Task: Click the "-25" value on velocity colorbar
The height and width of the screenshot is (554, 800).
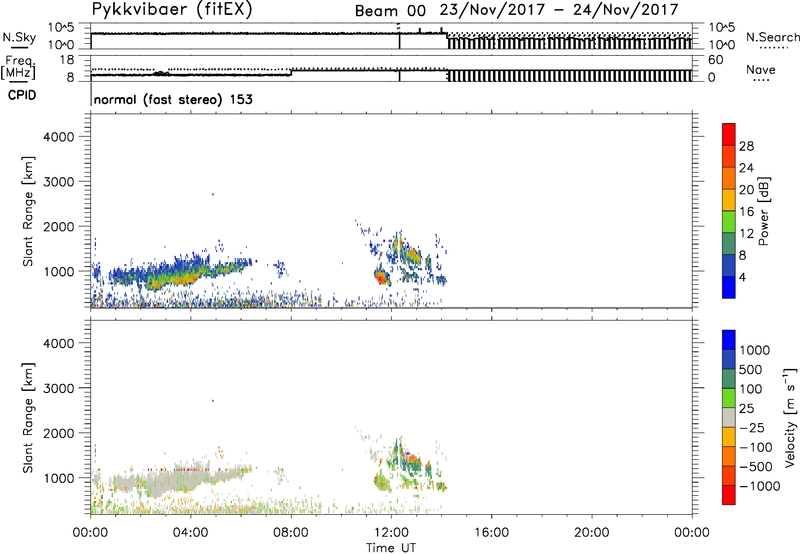Action: click(x=752, y=428)
